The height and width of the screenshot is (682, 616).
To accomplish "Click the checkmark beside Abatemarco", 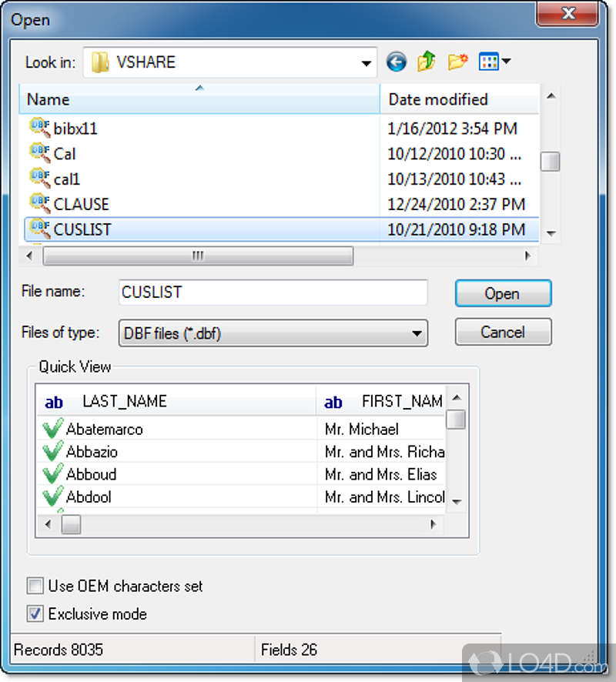I will coord(52,428).
